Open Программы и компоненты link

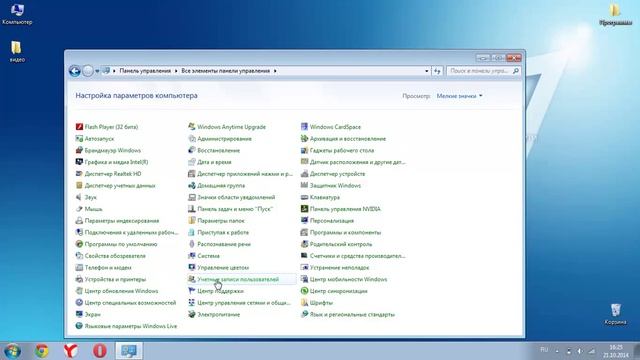point(345,233)
